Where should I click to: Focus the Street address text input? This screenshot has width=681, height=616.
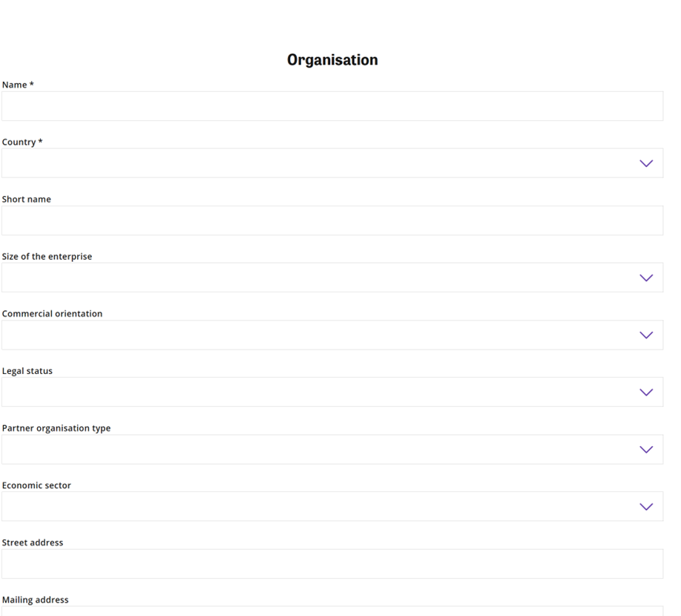tap(332, 564)
